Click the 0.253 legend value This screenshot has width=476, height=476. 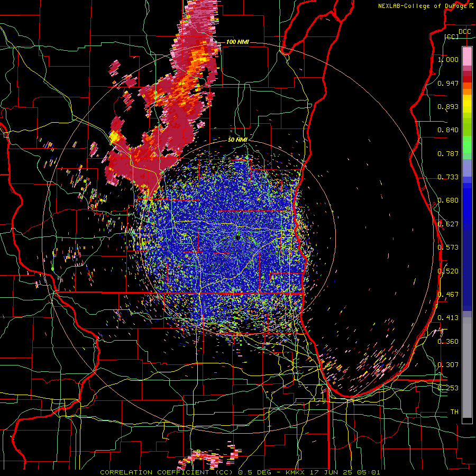(448, 388)
